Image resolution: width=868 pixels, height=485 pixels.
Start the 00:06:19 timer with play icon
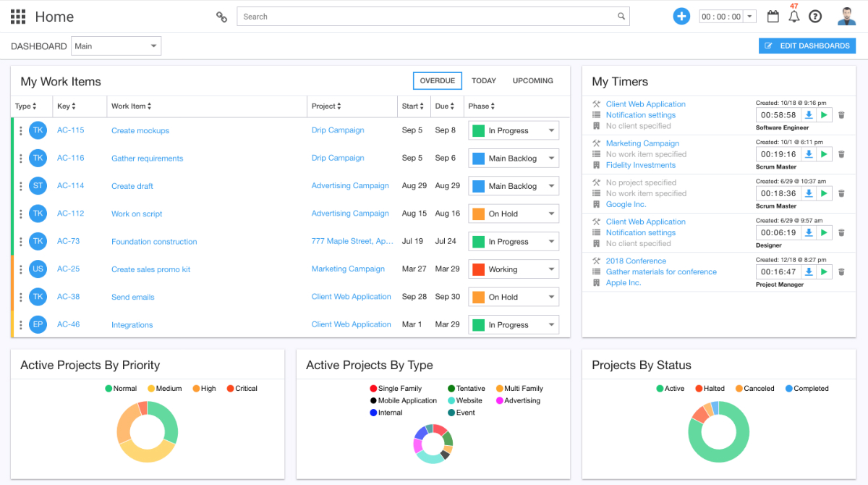point(824,232)
